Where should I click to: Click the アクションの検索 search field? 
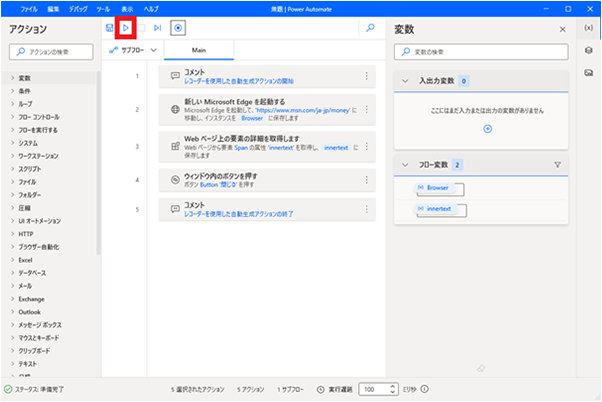51,52
